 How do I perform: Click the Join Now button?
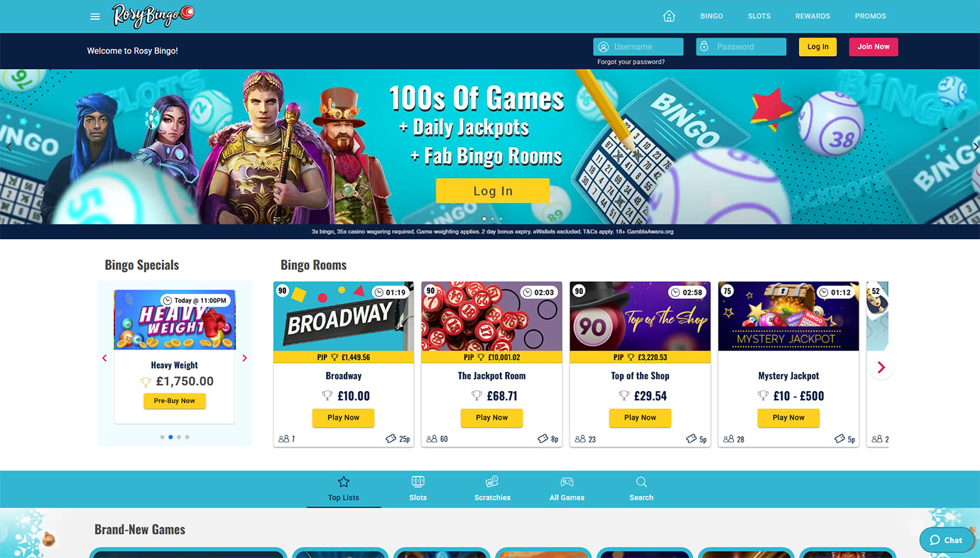[873, 47]
